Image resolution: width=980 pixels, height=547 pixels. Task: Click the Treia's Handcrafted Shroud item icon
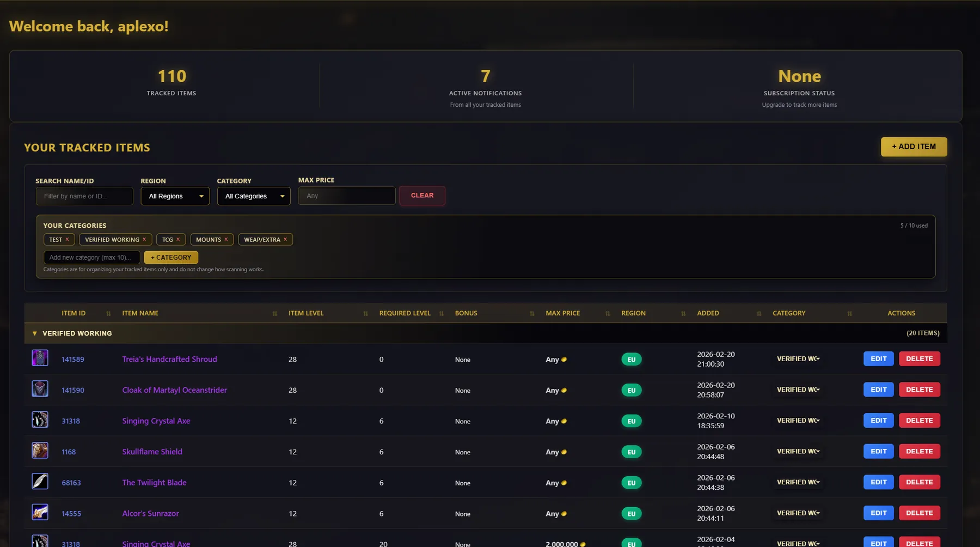40,358
